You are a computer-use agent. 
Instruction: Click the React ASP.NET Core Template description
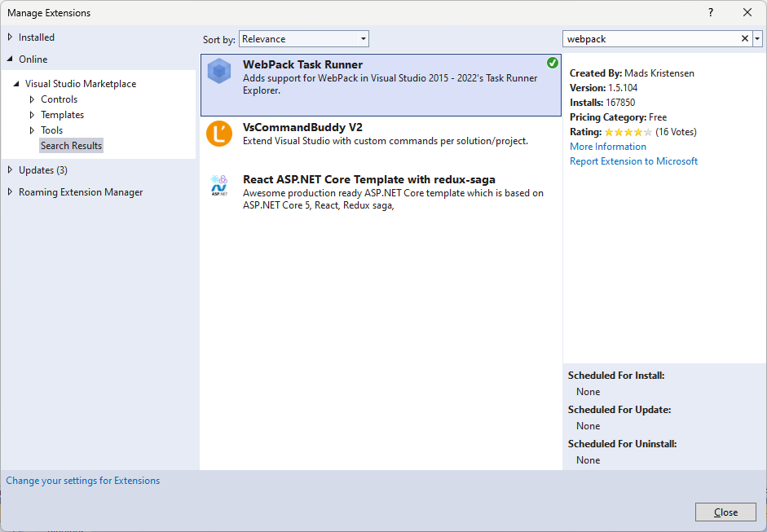[394, 199]
